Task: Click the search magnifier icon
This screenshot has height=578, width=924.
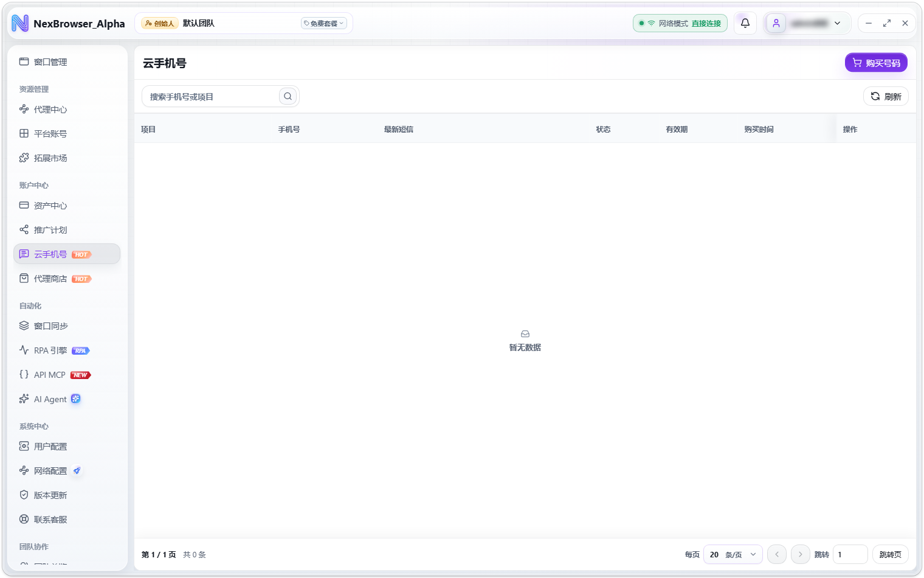Action: [x=288, y=96]
